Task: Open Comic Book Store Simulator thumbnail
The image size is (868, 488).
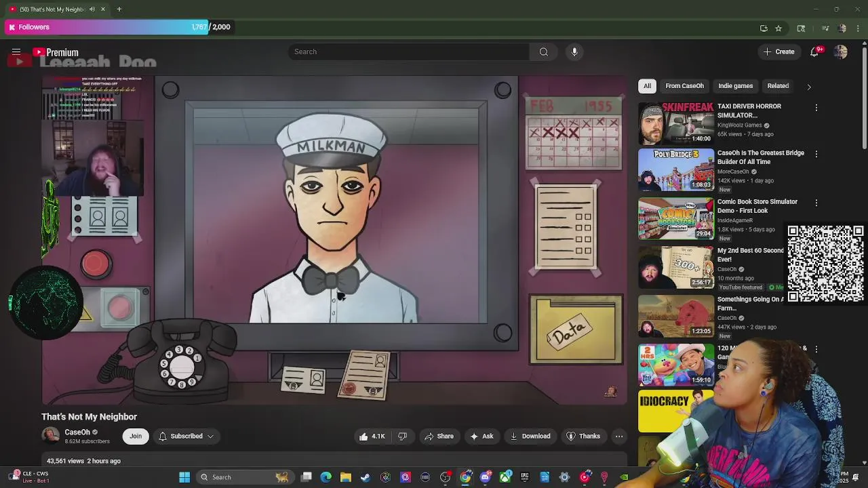Action: point(676,219)
